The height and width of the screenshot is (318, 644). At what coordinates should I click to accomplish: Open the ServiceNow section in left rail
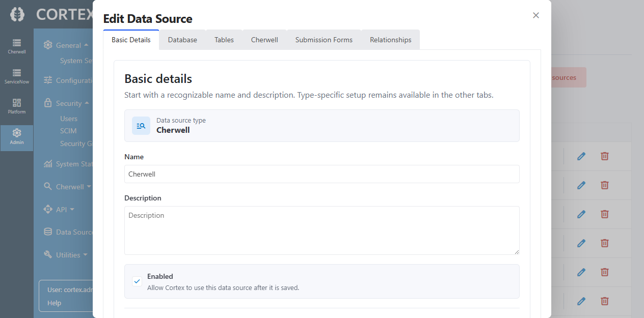[x=17, y=76]
